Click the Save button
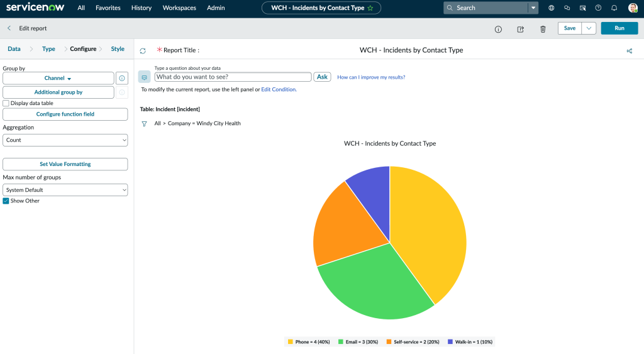 [x=570, y=28]
